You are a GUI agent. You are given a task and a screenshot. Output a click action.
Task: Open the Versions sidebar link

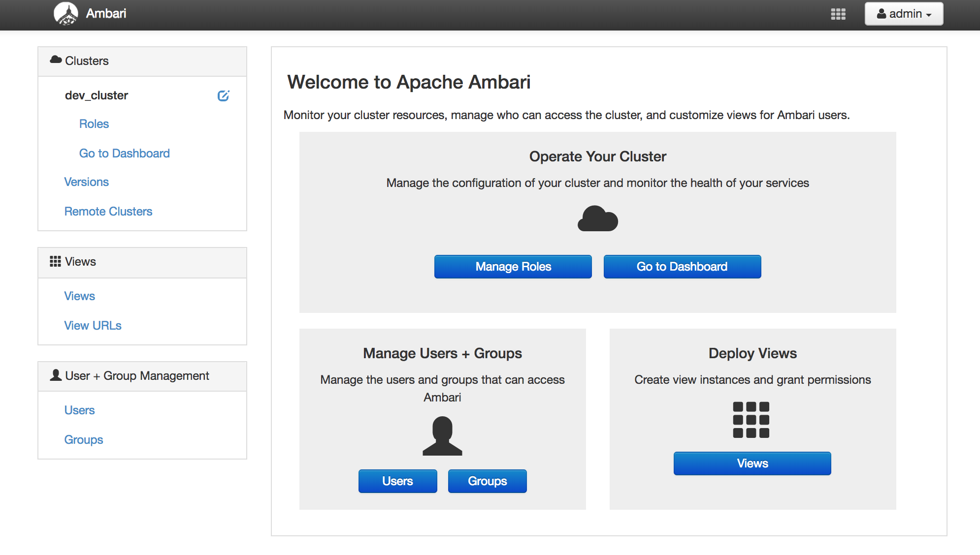pos(87,182)
